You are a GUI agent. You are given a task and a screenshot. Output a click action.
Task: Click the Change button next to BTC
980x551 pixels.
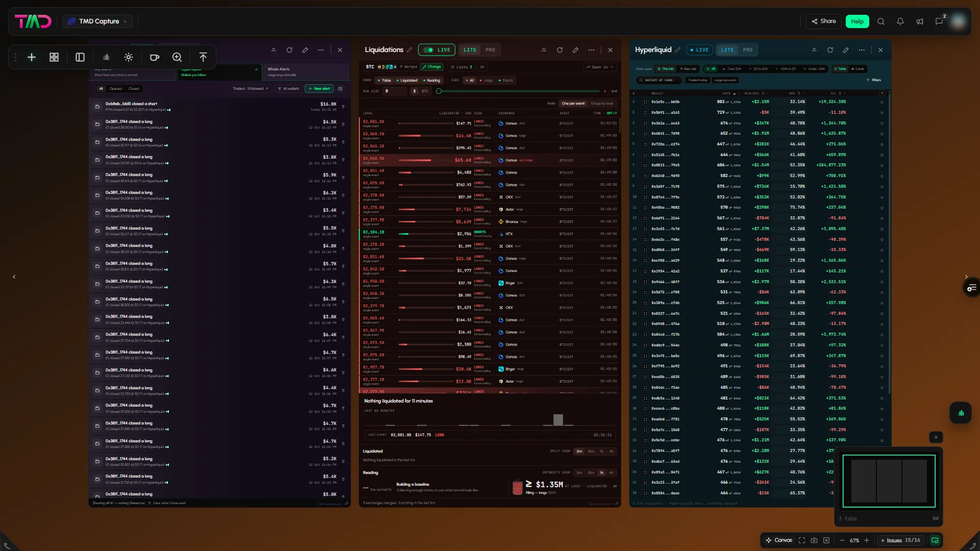coord(432,67)
